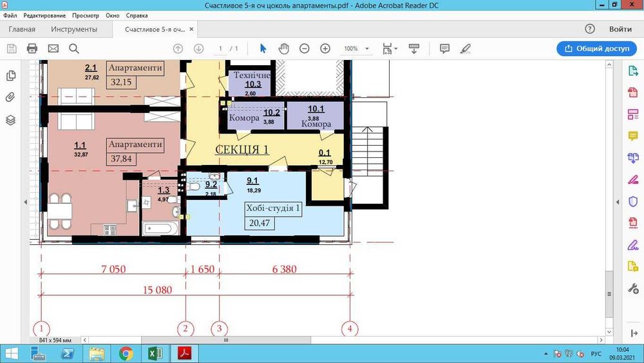Activate the Selection arrow tool

click(x=263, y=48)
